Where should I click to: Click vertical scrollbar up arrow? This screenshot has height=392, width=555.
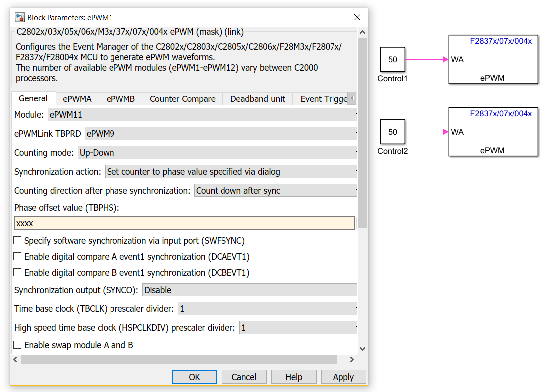362,32
